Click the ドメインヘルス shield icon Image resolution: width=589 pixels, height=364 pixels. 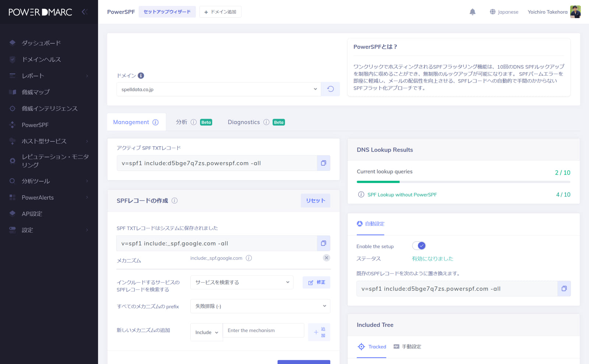point(13,59)
